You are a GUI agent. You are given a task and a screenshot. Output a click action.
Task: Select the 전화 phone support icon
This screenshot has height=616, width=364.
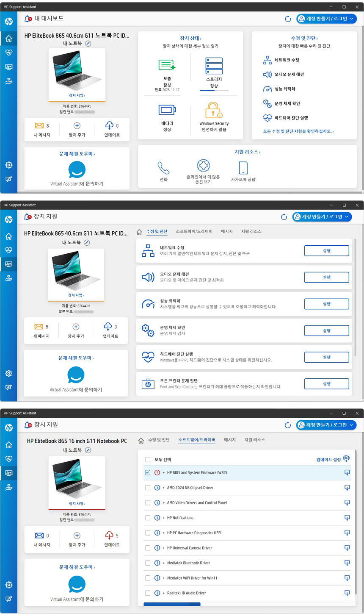point(163,168)
